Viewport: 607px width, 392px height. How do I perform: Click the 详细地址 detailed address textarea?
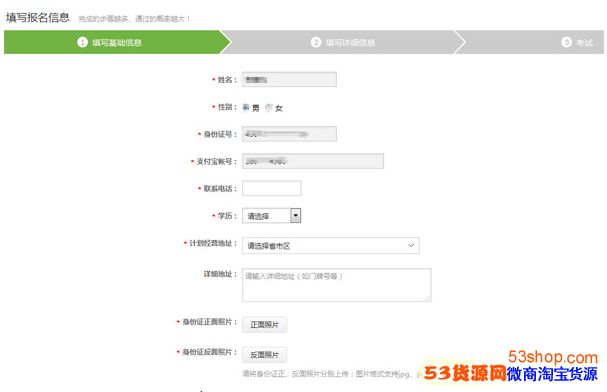click(336, 285)
